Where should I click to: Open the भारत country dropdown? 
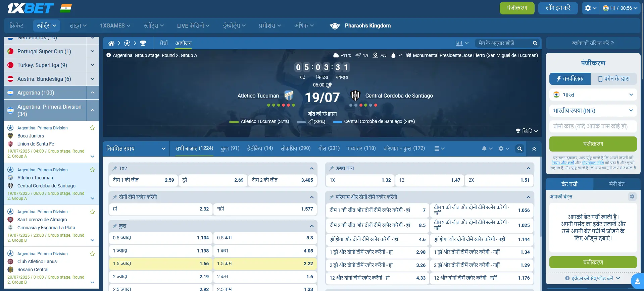593,95
